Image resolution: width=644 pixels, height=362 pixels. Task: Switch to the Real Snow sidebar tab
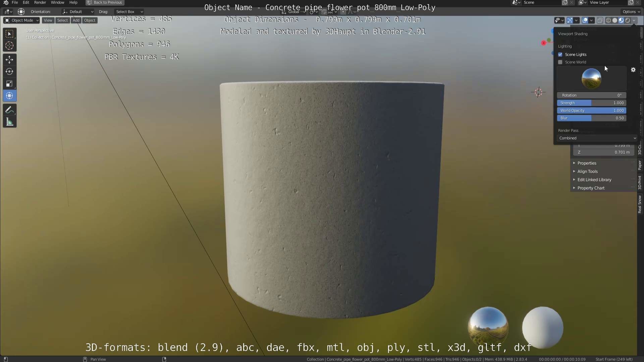(x=640, y=204)
